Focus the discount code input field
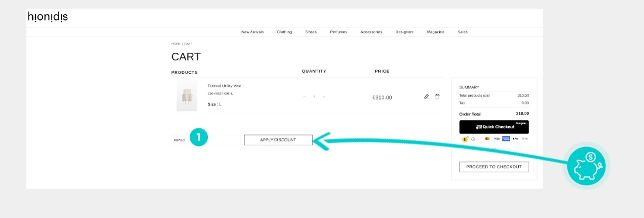The width and height of the screenshot is (644, 218). click(205, 140)
